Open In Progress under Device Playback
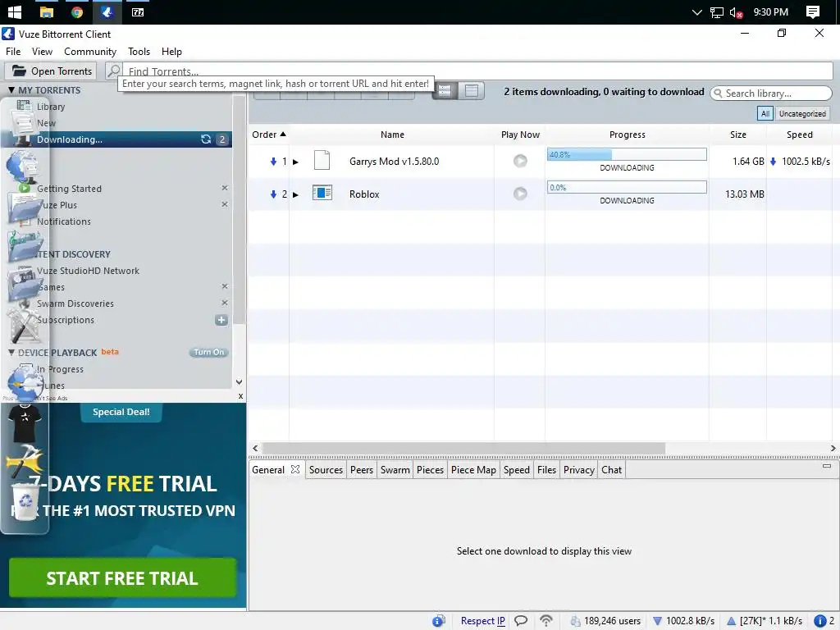 pos(60,369)
